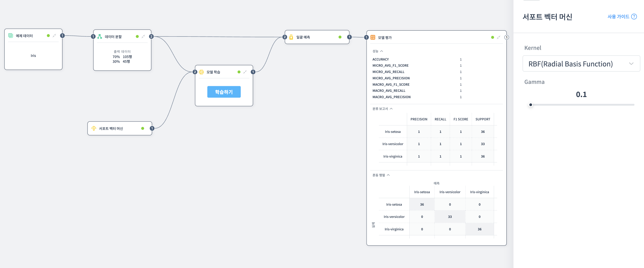Image resolution: width=644 pixels, height=268 pixels.
Task: Click the 데이터 분할 split icon
Action: 99,37
